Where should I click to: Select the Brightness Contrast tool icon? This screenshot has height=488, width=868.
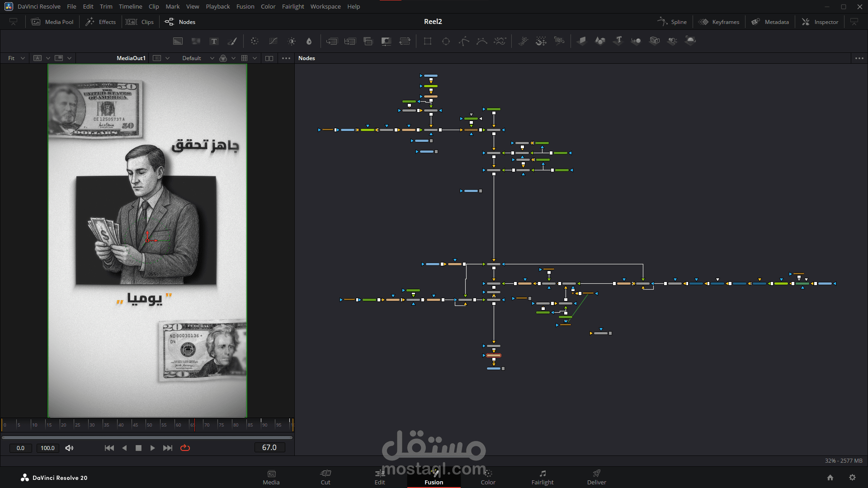point(292,41)
